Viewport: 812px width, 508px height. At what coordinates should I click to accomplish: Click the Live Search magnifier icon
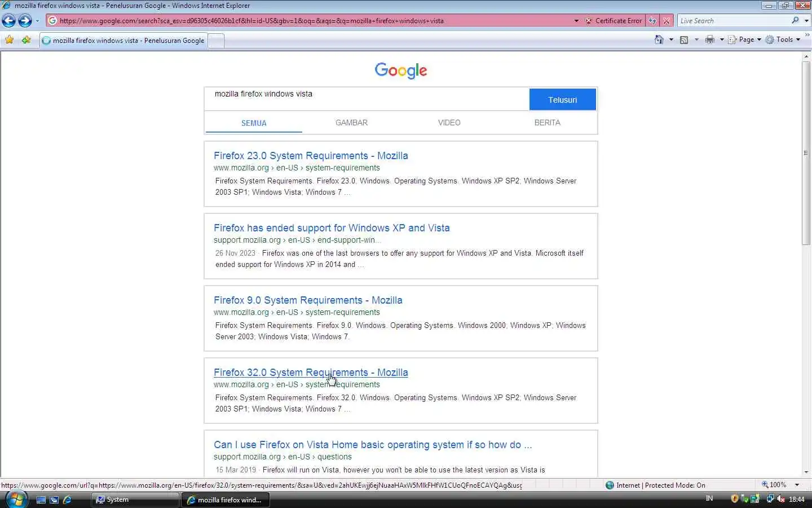tap(795, 20)
